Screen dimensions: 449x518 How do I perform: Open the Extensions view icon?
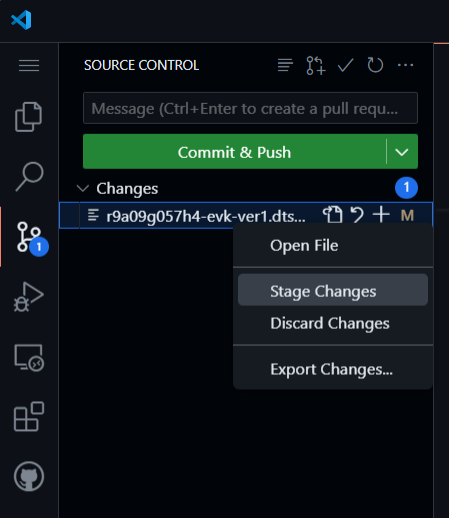[29, 417]
